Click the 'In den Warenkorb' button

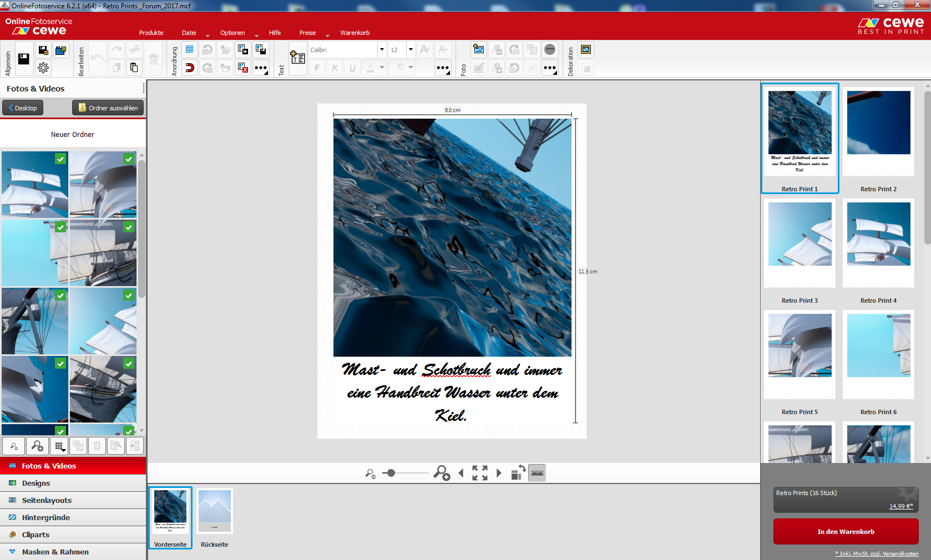846,532
